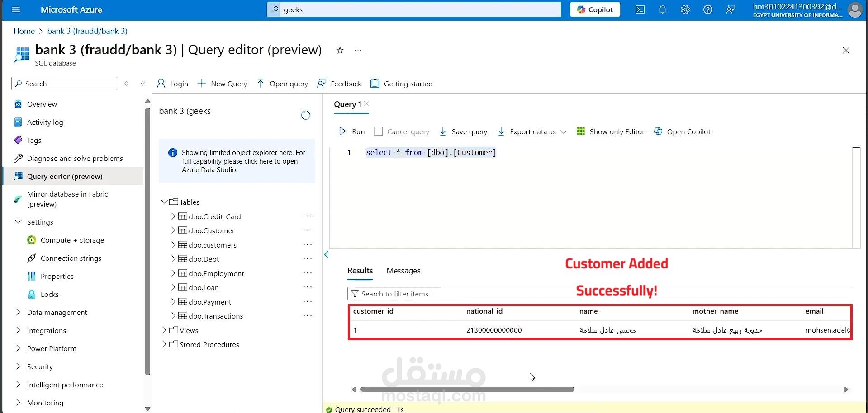Click the expand/collapse arrows beside sidebar search
This screenshot has width=868, height=413.
click(126, 84)
